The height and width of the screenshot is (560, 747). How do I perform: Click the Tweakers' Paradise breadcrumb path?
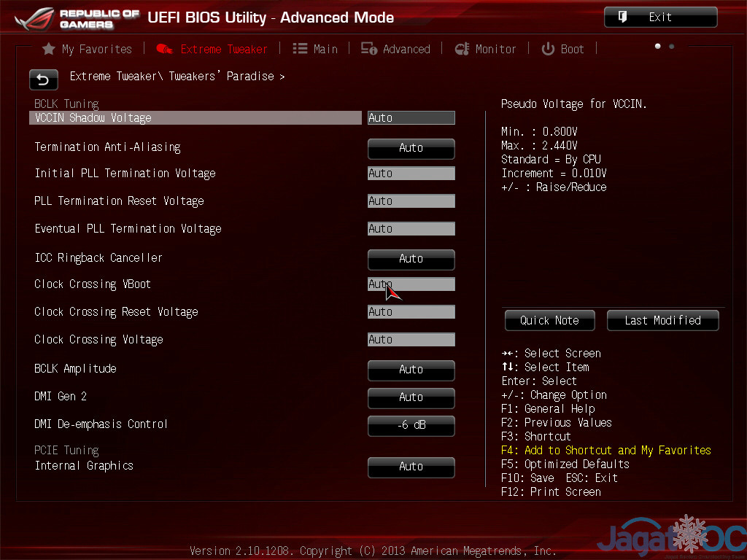click(177, 76)
